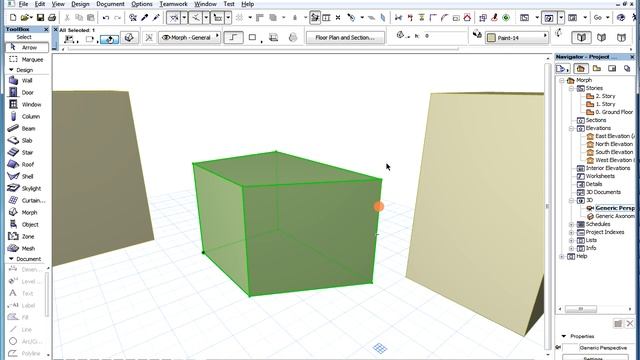
Task: Open 2. Story in Navigator
Action: coord(600,96)
